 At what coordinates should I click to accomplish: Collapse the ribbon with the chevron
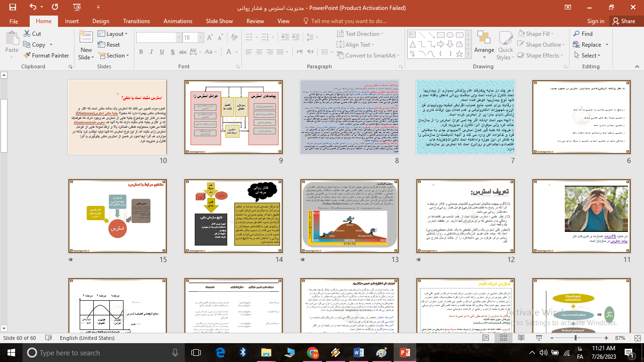636,67
